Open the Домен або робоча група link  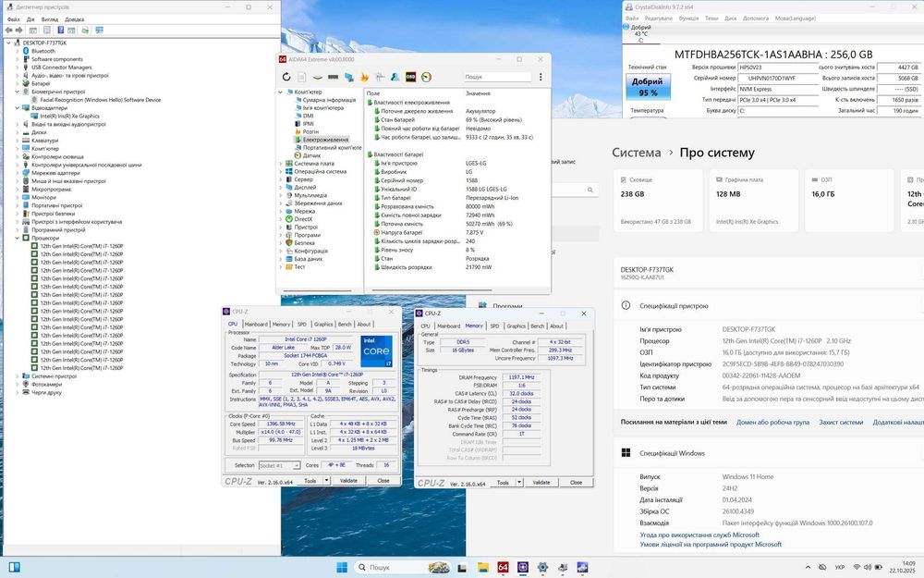[x=772, y=423]
